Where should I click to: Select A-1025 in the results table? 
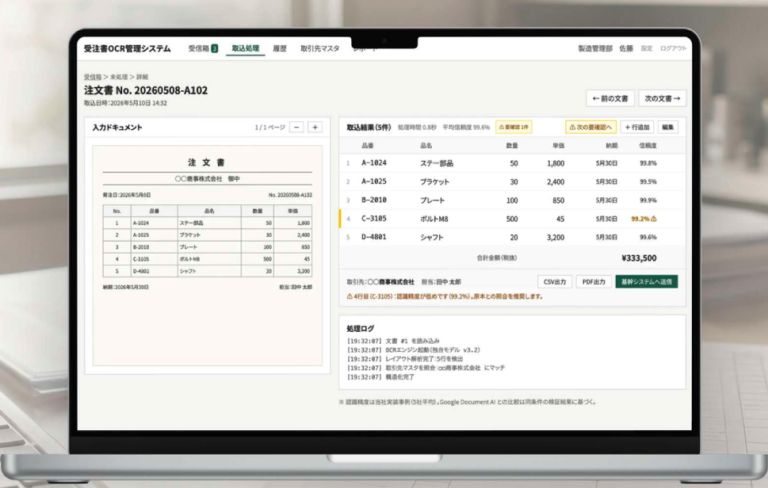point(374,182)
